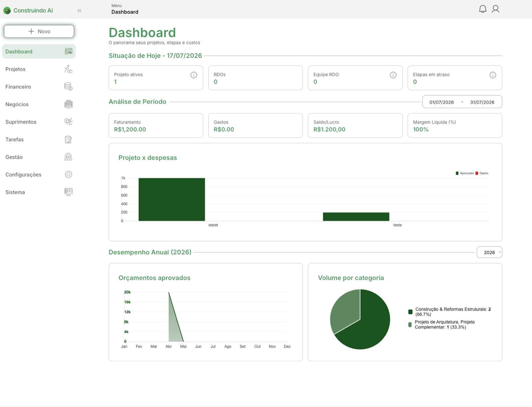Screen dimensions: 532x407
Task: Open the 2026 year dropdown
Action: click(x=489, y=252)
